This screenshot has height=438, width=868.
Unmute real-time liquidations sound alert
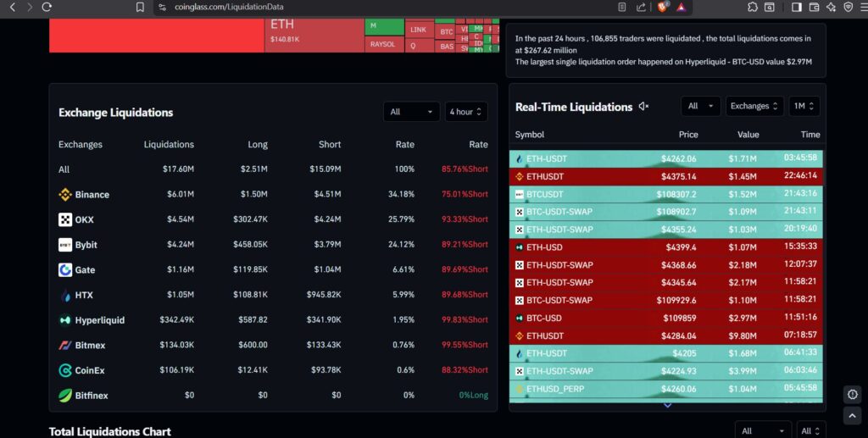point(643,107)
